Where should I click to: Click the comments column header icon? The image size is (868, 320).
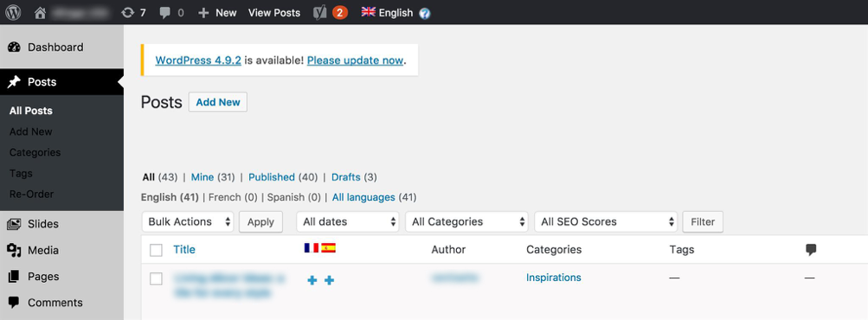coord(811,250)
